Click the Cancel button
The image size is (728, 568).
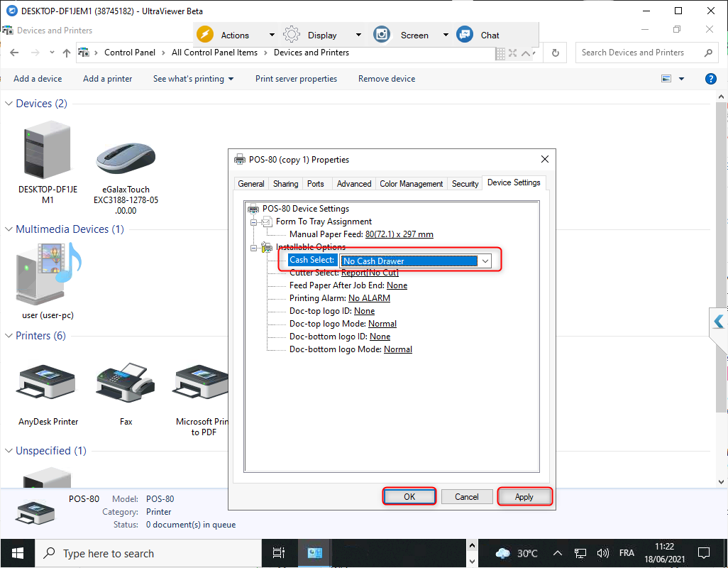point(467,496)
